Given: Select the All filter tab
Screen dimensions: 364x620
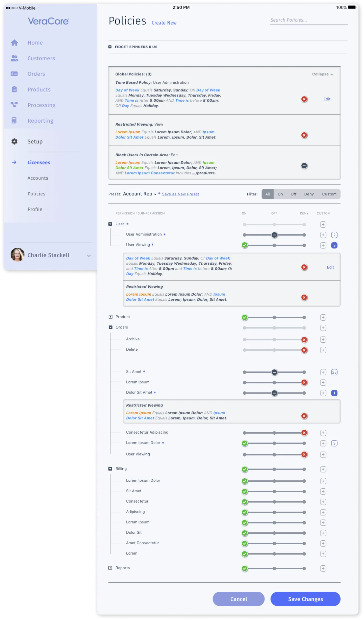Looking at the screenshot, I should pos(268,194).
